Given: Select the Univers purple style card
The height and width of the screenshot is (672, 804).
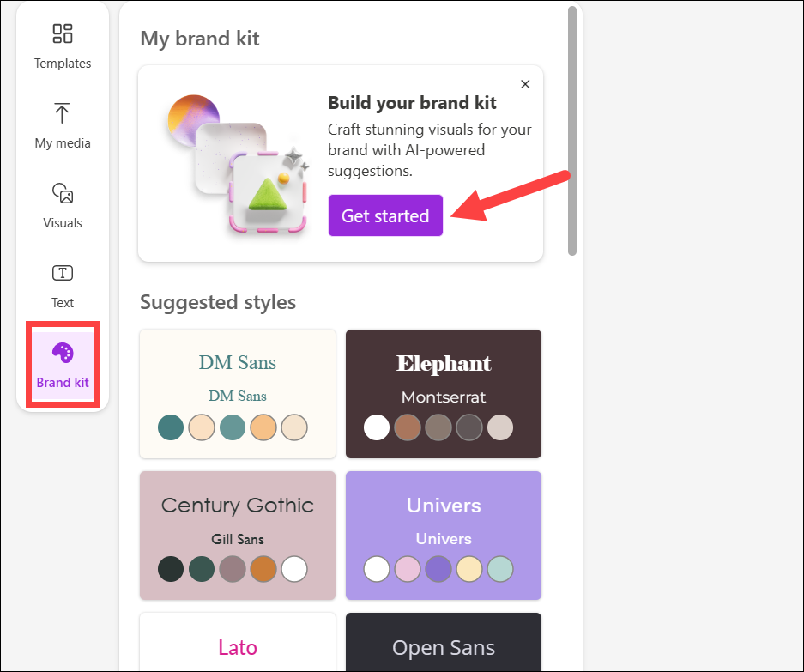Looking at the screenshot, I should coord(444,536).
